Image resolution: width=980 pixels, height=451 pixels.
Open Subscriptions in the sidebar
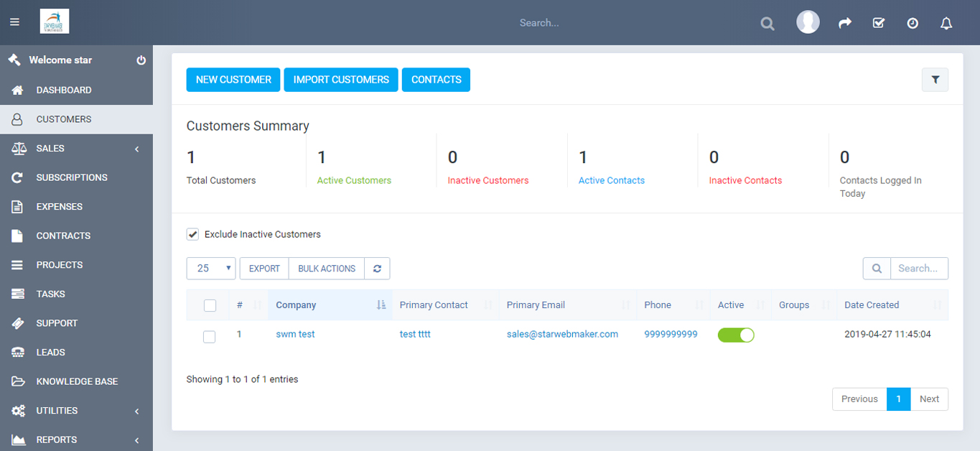[x=72, y=177]
